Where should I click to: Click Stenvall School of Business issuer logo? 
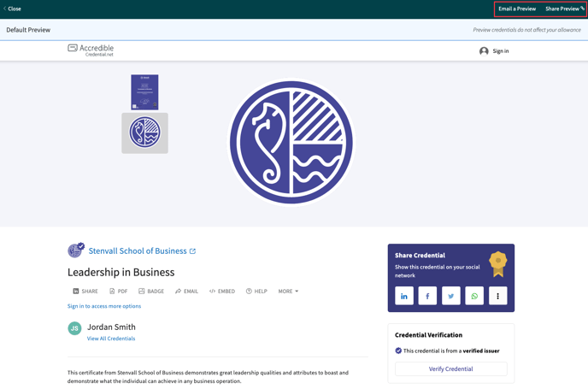click(x=76, y=250)
